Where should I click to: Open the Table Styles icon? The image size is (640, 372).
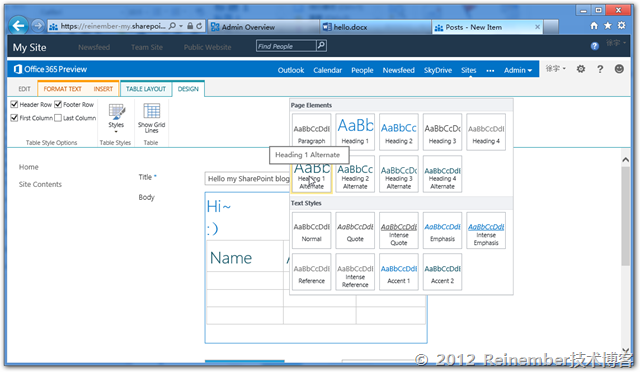pyautogui.click(x=116, y=111)
